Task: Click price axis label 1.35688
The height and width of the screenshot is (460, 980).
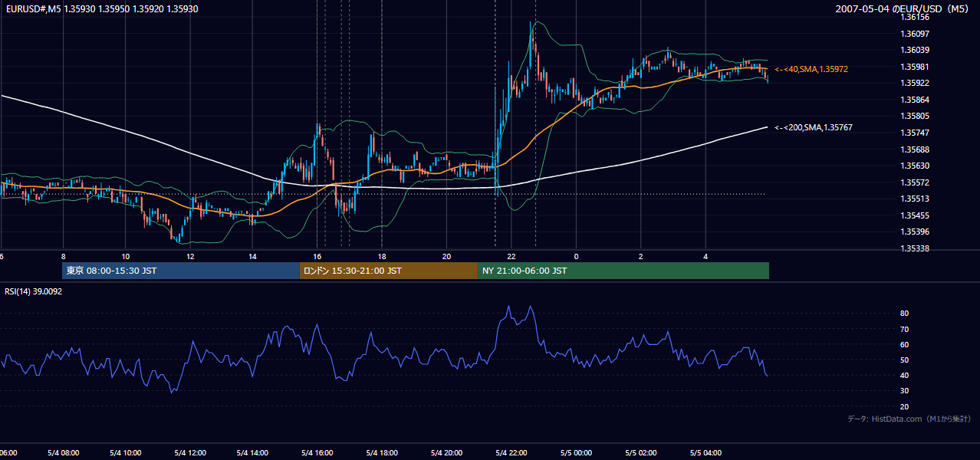Action: click(915, 149)
